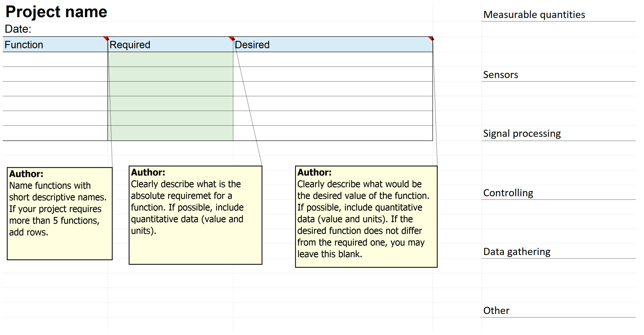Click the Measurable quantities heading
Image resolution: width=644 pixels, height=335 pixels.
coord(534,15)
